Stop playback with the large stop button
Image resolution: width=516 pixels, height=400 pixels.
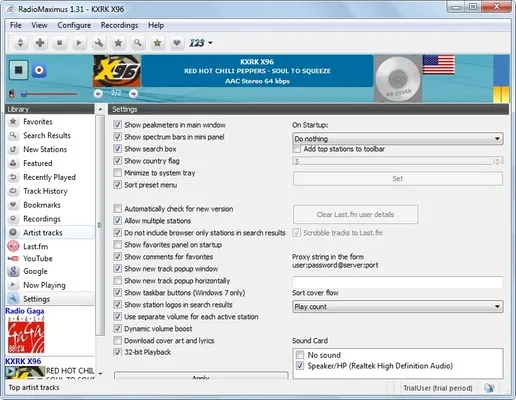tap(18, 70)
